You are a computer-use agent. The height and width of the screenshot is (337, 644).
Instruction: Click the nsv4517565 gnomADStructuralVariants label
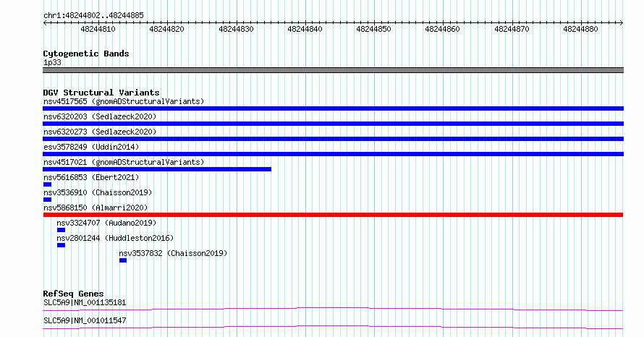pos(124,101)
